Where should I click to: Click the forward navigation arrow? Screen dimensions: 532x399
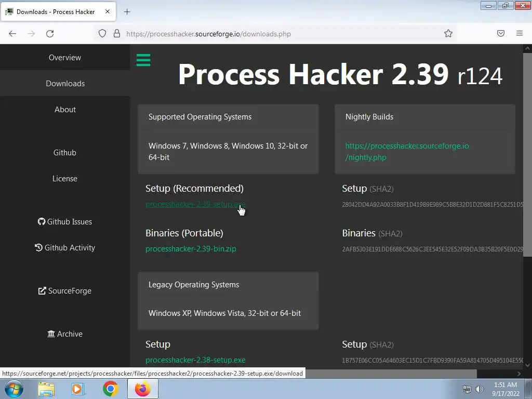pyautogui.click(x=31, y=34)
